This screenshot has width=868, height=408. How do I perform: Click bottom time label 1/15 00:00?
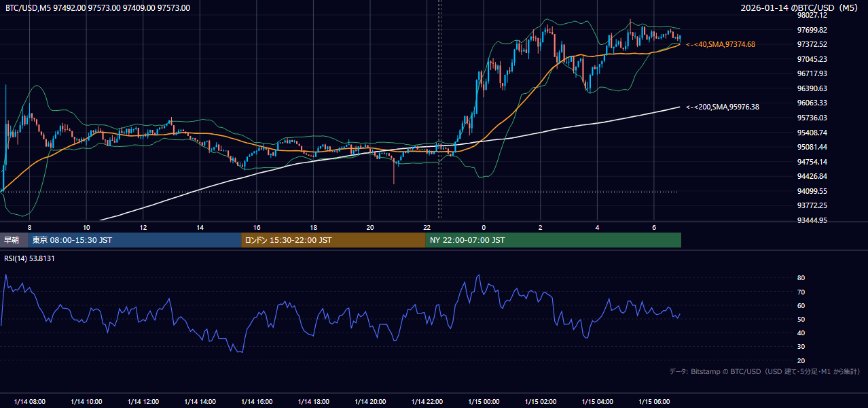coord(484,401)
